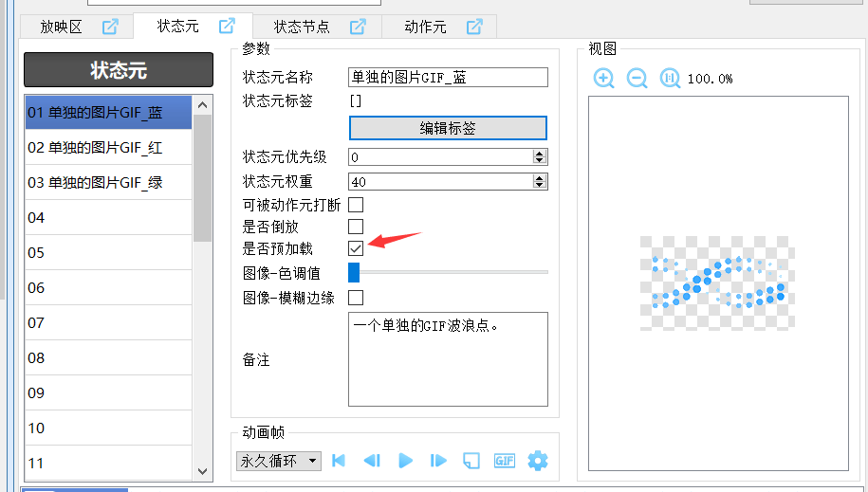Click the 图像-色调值 slider handle
The width and height of the screenshot is (868, 492).
point(354,273)
